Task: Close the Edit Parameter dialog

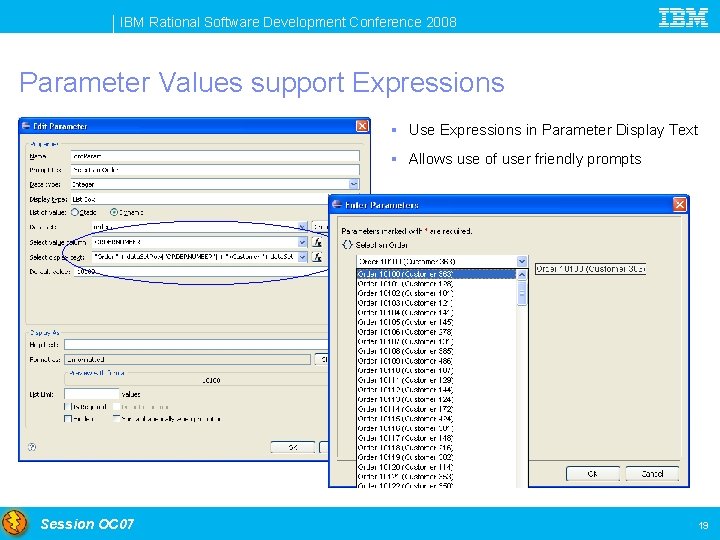Action: (362, 126)
